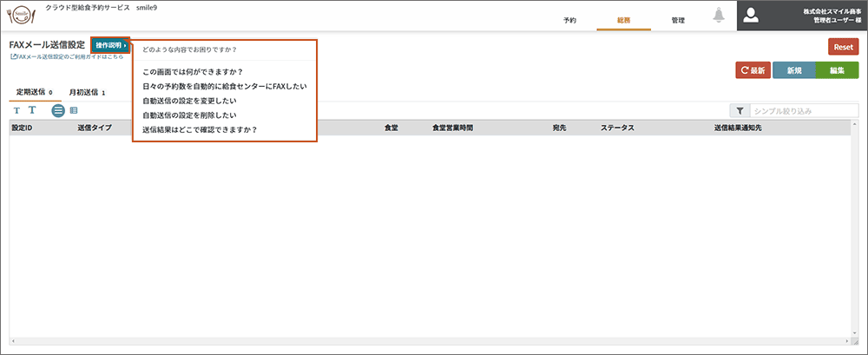This screenshot has width=868, height=355.
Task: Click the user avatar icon
Action: pyautogui.click(x=751, y=16)
